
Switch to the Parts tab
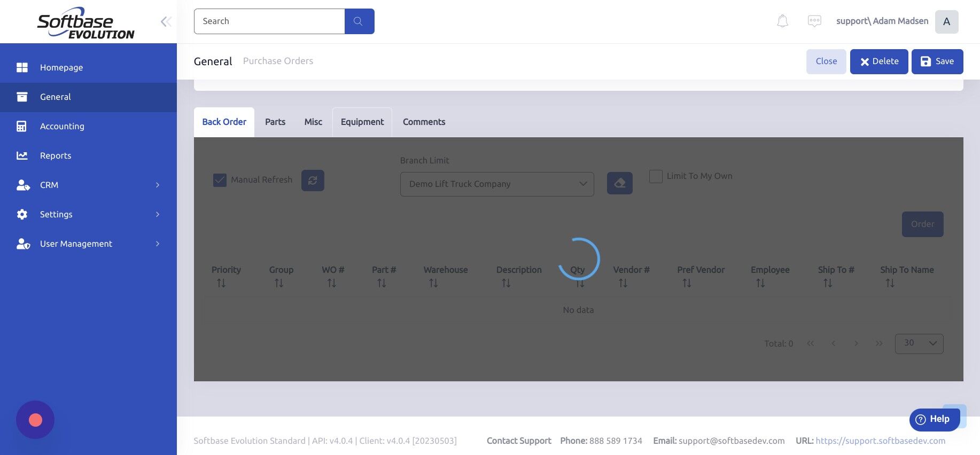tap(275, 122)
